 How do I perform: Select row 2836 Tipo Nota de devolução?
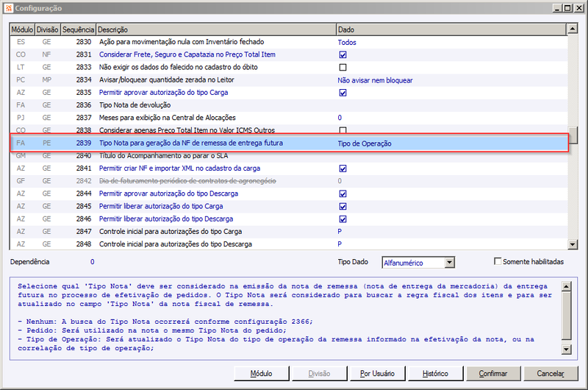tap(289, 105)
